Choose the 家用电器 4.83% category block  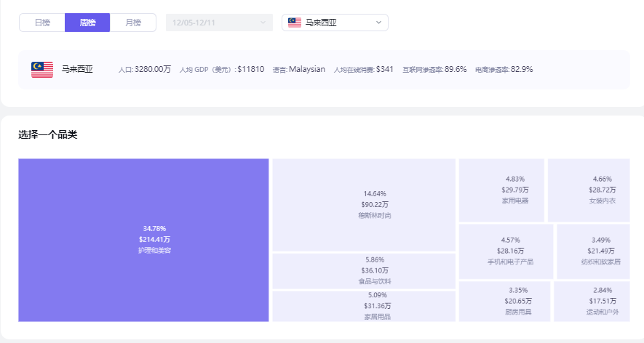click(501, 190)
